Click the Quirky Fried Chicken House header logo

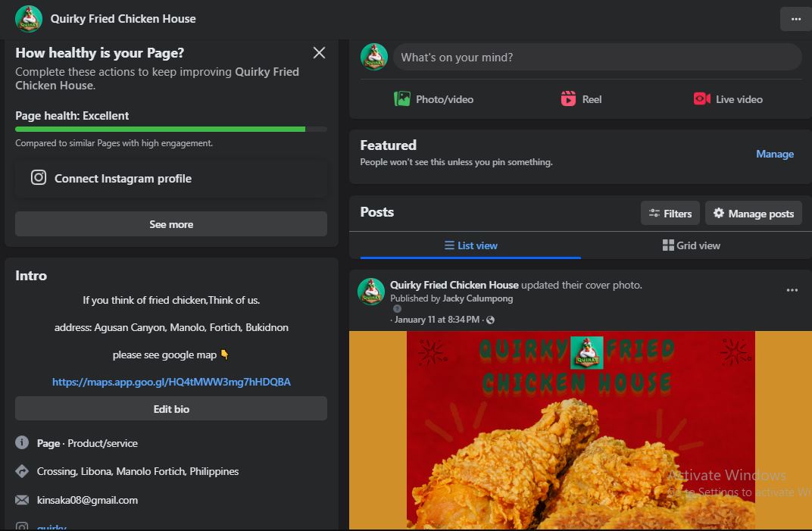coord(29,19)
